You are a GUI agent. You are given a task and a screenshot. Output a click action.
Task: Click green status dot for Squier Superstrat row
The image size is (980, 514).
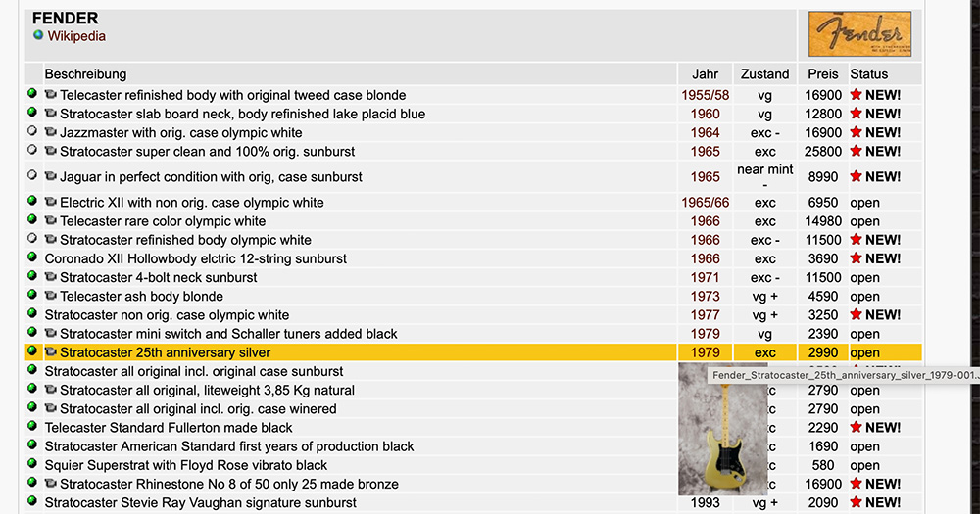pos(32,463)
